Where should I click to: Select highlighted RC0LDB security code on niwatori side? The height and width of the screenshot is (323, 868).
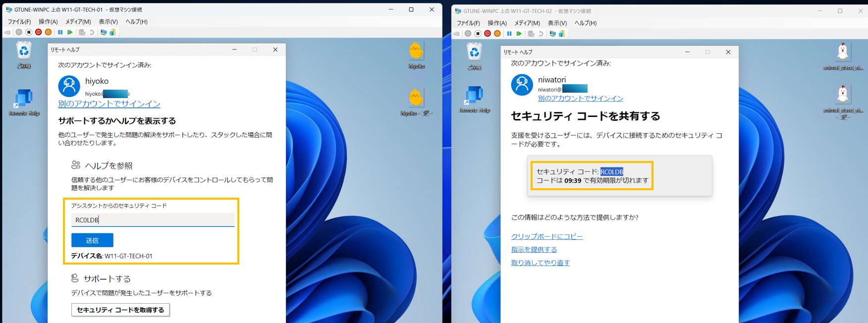[x=612, y=172]
